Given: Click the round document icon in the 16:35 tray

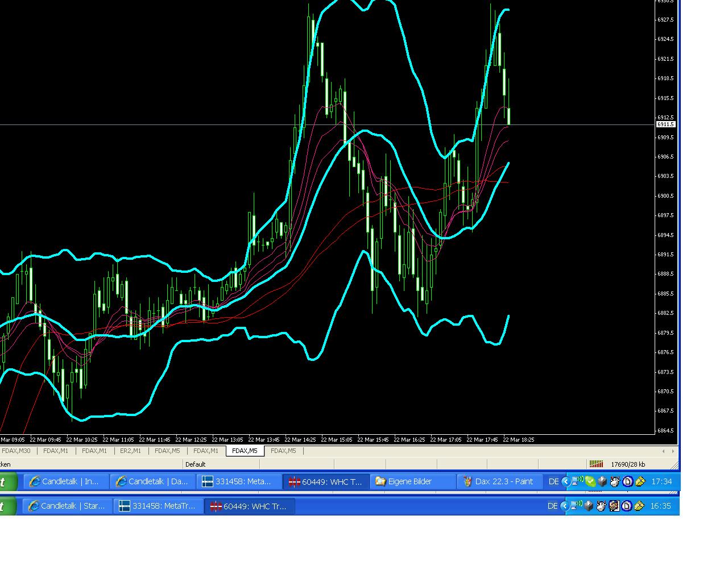Looking at the screenshot, I should click(627, 506).
